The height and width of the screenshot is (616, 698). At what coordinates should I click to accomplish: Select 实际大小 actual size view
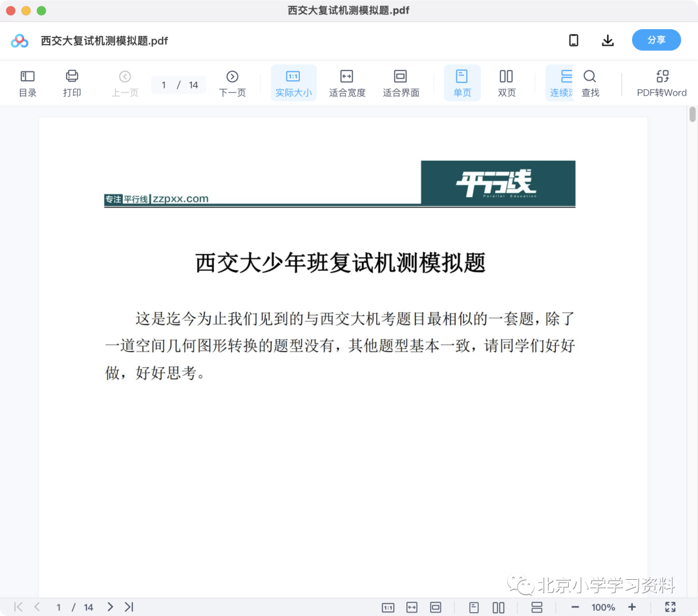coord(293,83)
